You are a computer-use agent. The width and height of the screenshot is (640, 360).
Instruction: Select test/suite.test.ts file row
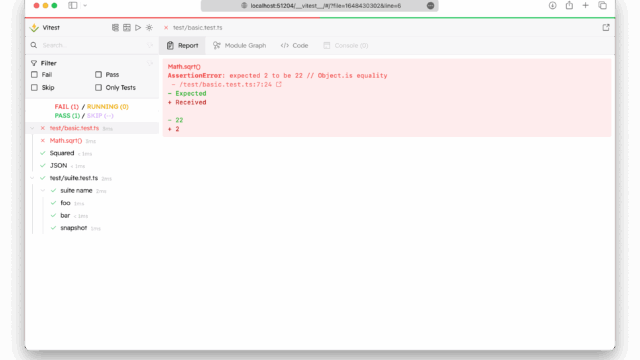pyautogui.click(x=92, y=178)
